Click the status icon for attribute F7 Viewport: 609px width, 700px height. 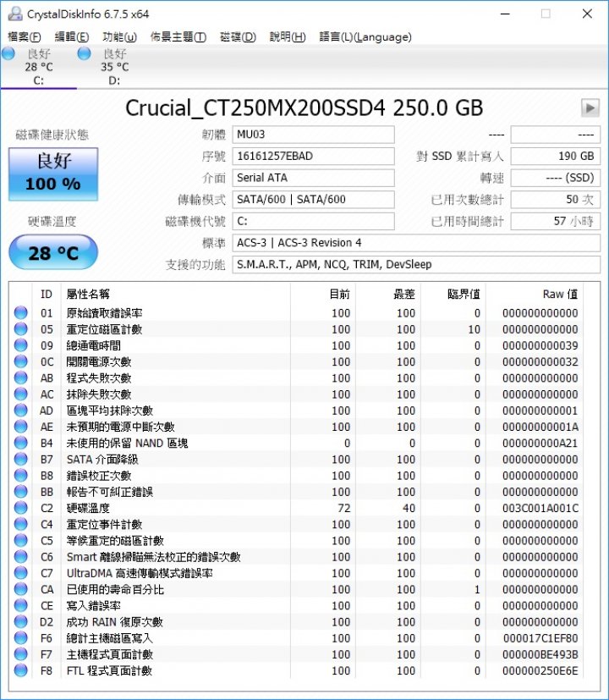21,654
